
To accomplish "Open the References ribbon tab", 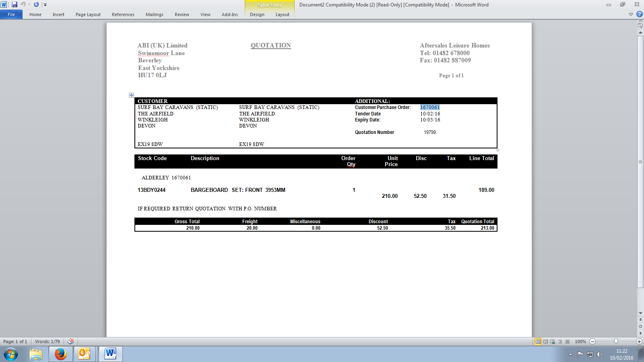I will 123,14.
